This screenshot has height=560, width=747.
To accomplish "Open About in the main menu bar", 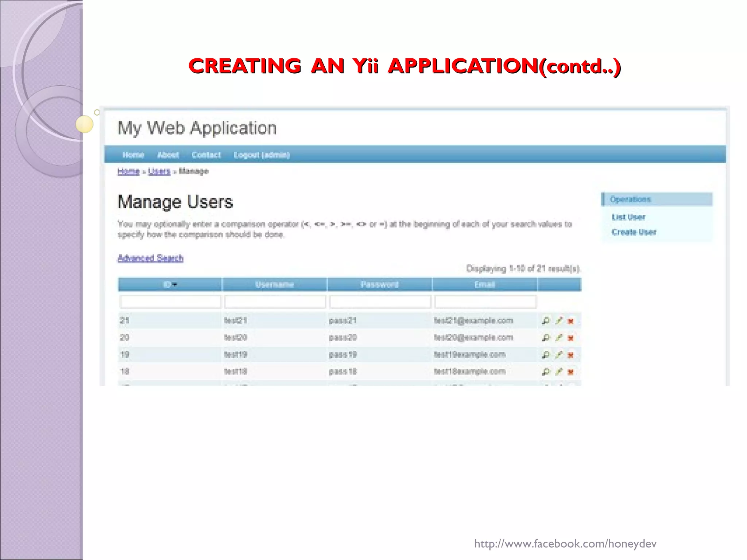I will [x=168, y=155].
